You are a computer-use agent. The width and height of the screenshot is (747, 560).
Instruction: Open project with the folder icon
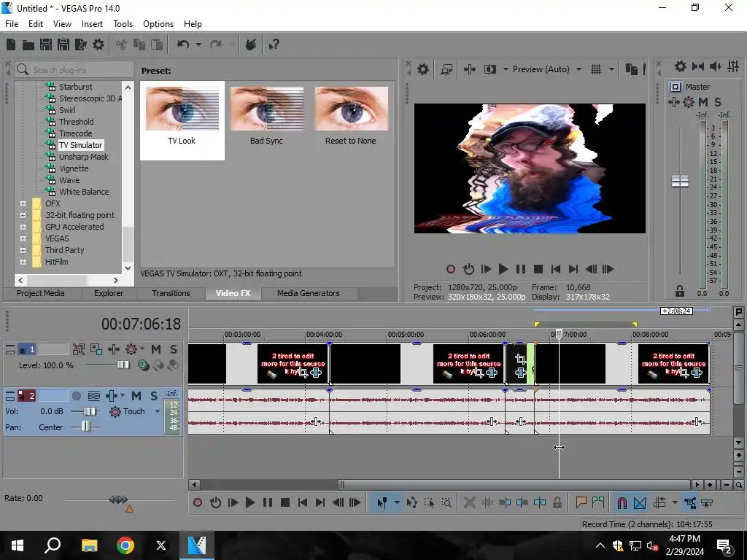pos(28,44)
